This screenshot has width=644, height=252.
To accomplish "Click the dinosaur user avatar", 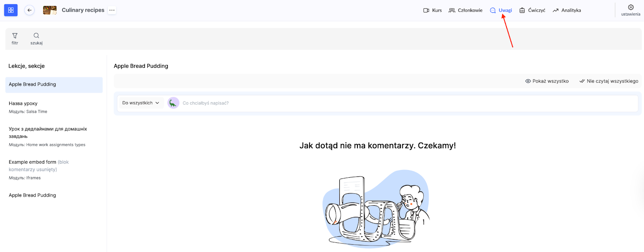I will (173, 103).
